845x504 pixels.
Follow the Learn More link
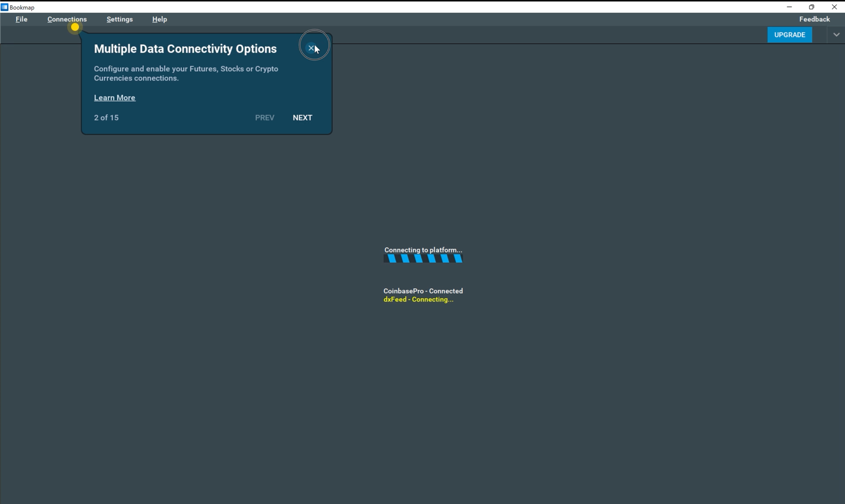point(114,98)
